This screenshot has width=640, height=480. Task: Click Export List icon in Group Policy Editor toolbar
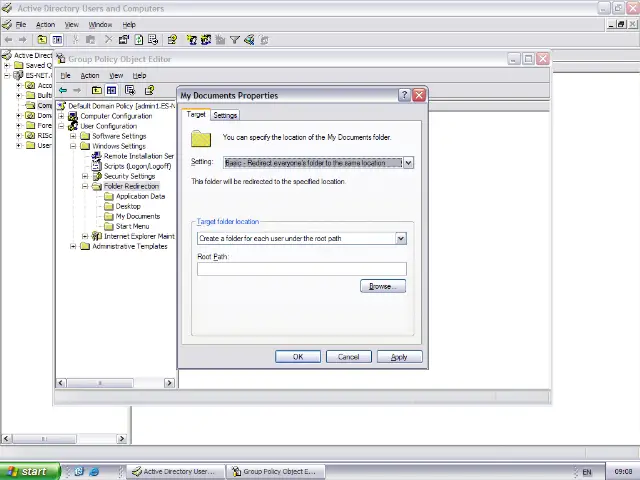[x=130, y=90]
